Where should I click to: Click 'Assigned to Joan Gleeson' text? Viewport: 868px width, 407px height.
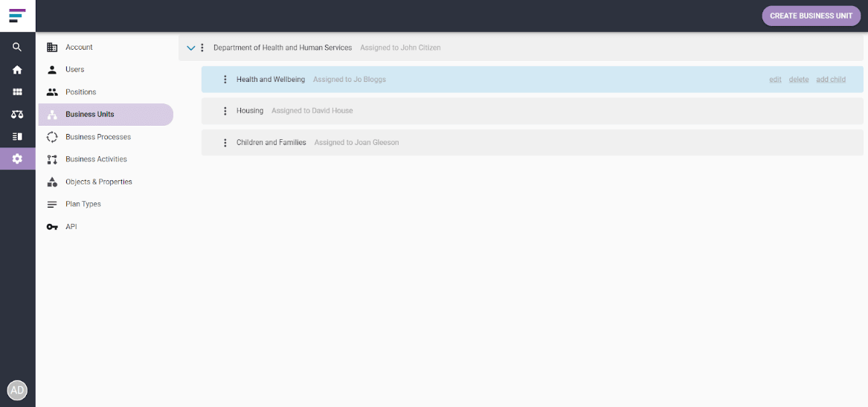[356, 143]
